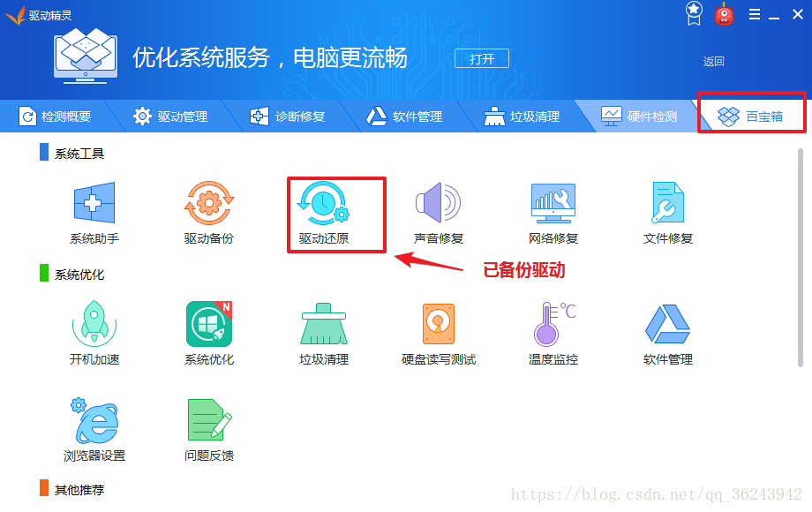Switch to the 垃圾清理 tab
The height and width of the screenshot is (512, 812).
[x=522, y=117]
